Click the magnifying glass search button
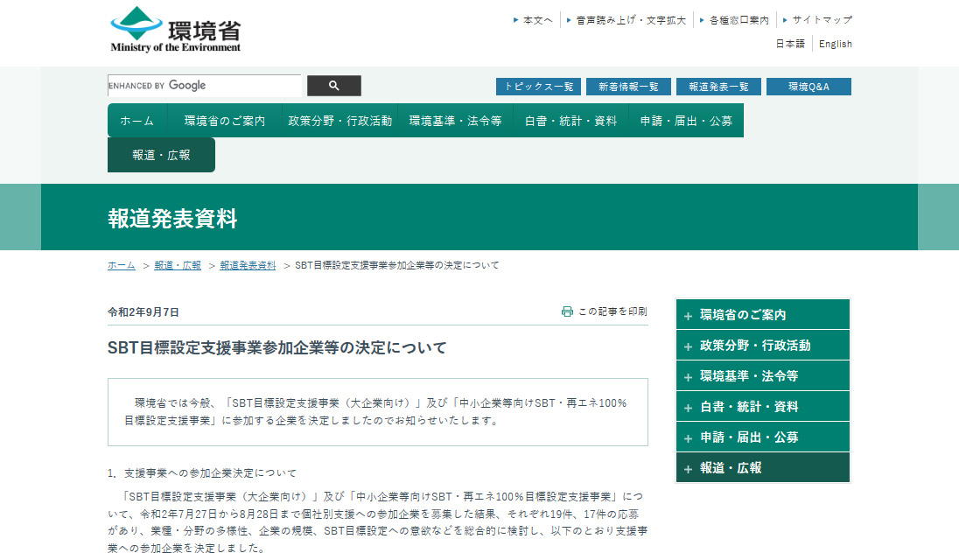This screenshot has width=959, height=560. [333, 86]
